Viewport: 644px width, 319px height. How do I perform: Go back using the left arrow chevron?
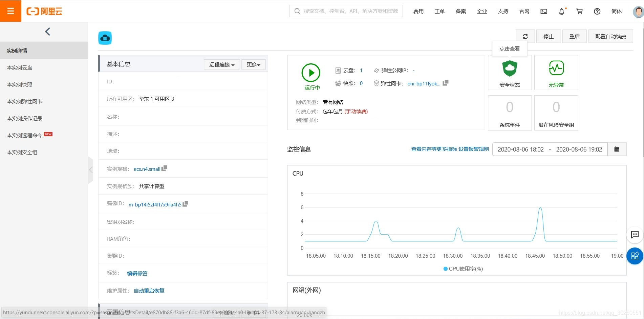(47, 32)
